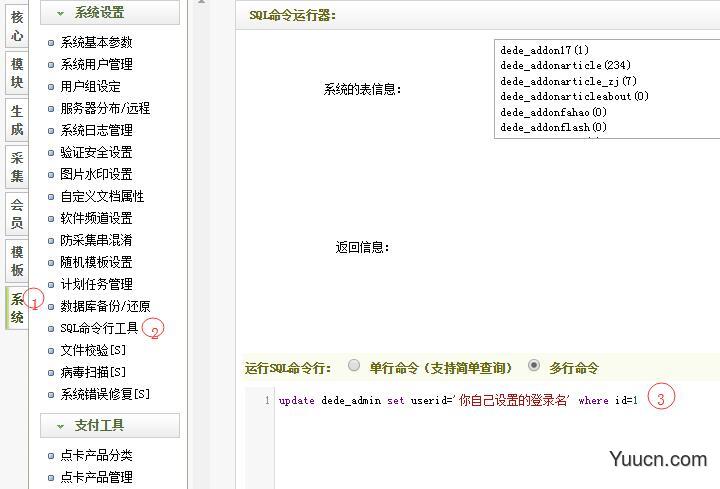
Task: Open 数据库备份/还原 link
Action: (x=105, y=306)
